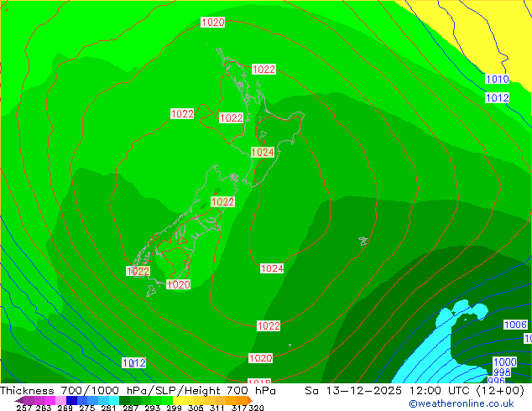Click the darkest green swatch in the legend

pyautogui.click(x=124, y=400)
